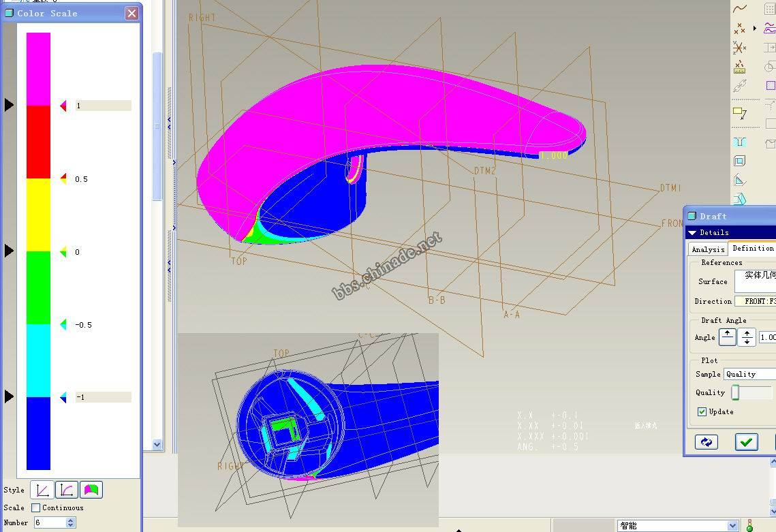Accept the draft analysis with green checkmark
The height and width of the screenshot is (532, 776).
point(746,442)
